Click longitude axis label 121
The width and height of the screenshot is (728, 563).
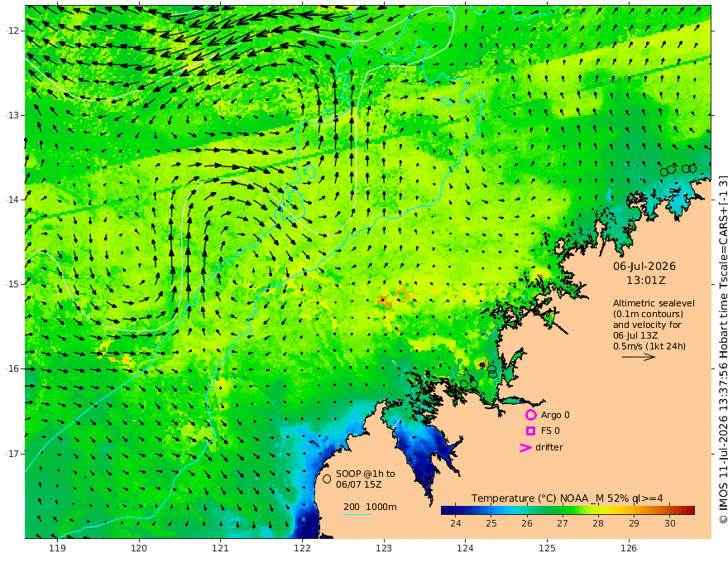221,548
